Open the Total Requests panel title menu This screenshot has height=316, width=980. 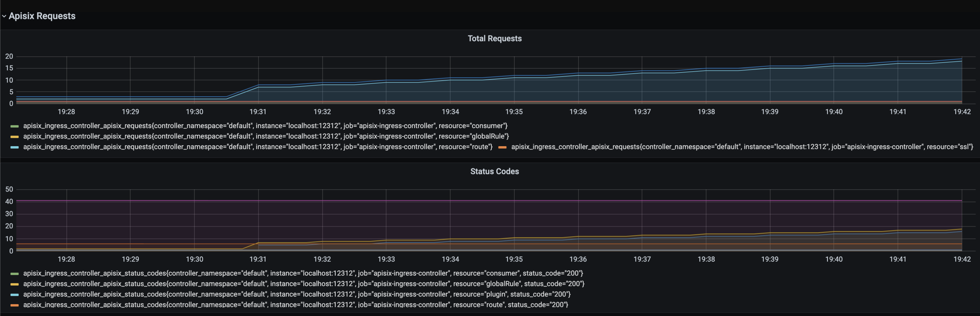pyautogui.click(x=494, y=38)
